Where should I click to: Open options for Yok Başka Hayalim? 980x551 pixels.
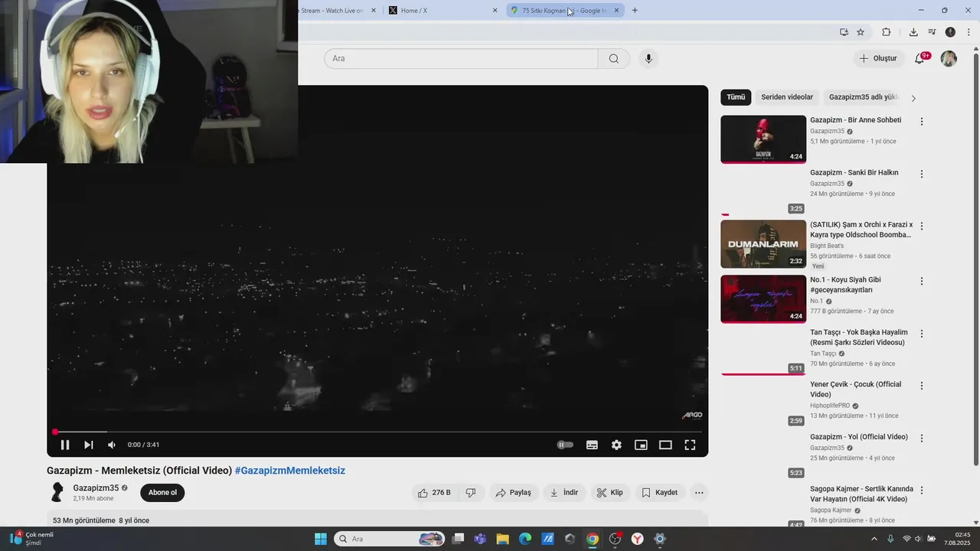point(922,334)
